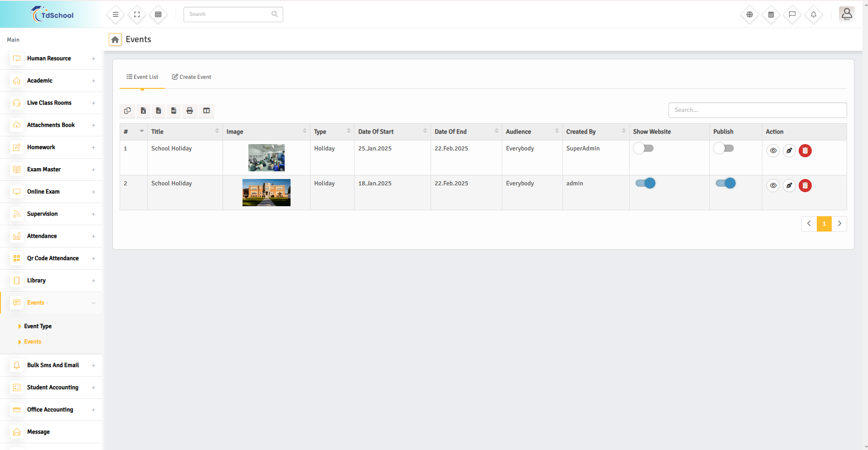Open Event Type submenu link
The height and width of the screenshot is (450, 868).
(38, 326)
